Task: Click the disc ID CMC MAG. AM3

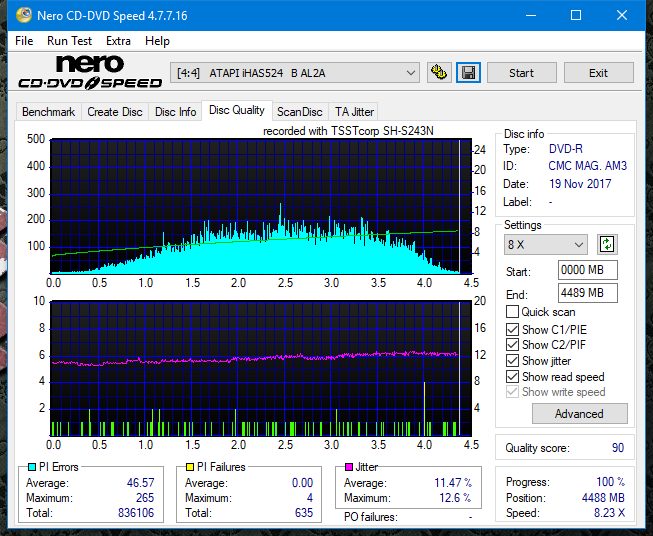Action: (x=588, y=166)
